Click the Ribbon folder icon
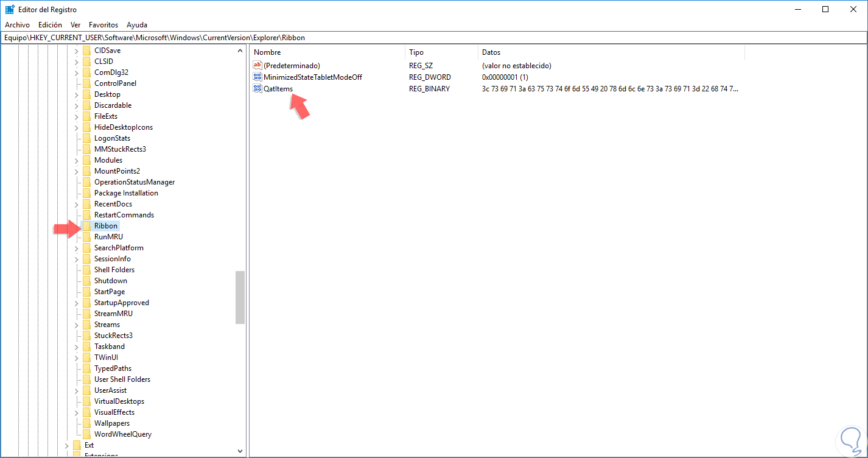The height and width of the screenshot is (458, 868). pyautogui.click(x=86, y=226)
